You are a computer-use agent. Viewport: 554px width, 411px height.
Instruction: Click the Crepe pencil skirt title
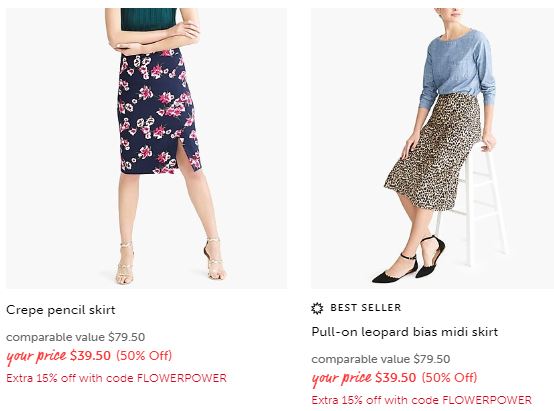(x=61, y=310)
